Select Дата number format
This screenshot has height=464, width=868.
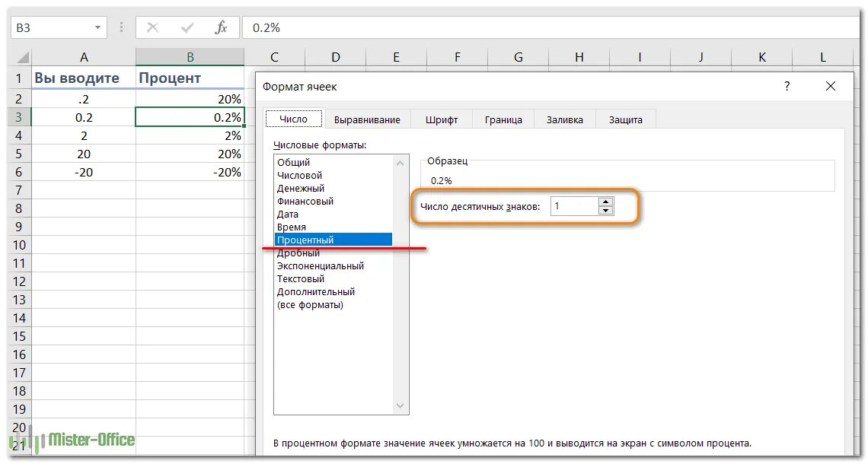333,214
